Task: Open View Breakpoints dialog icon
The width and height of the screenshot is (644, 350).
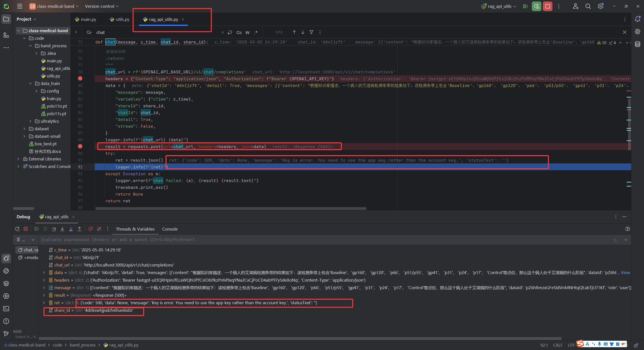Action: [x=91, y=229]
